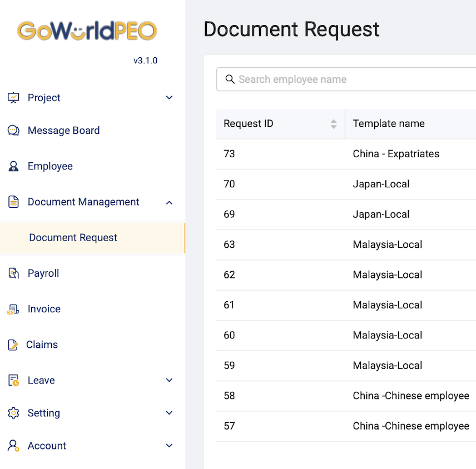Click the Document Management file icon
The width and height of the screenshot is (476, 469).
tap(13, 202)
